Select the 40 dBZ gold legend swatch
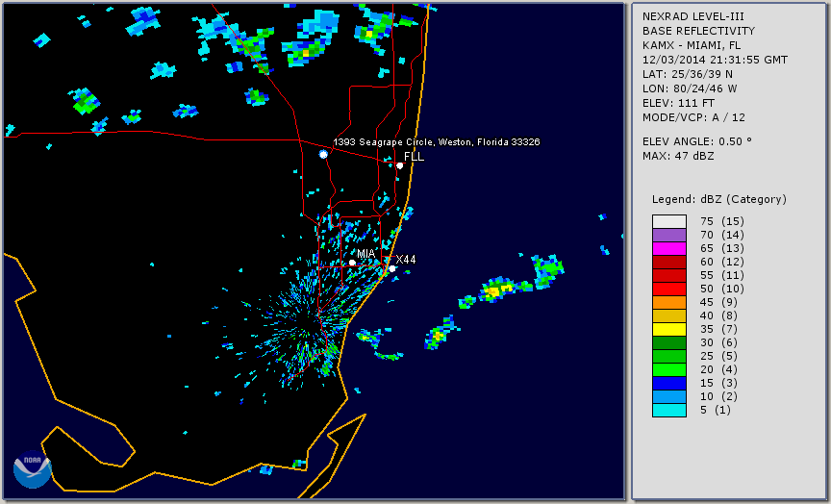 click(x=669, y=315)
